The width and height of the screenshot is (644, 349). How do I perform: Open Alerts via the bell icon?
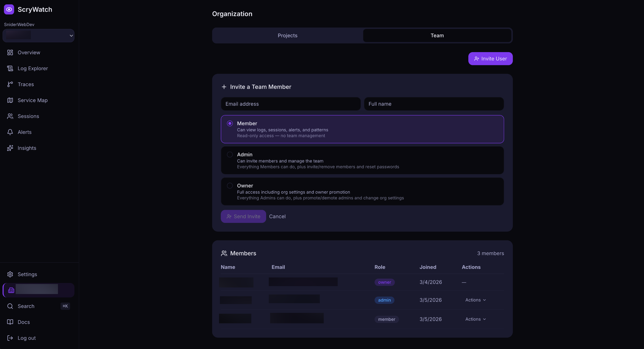click(x=10, y=132)
